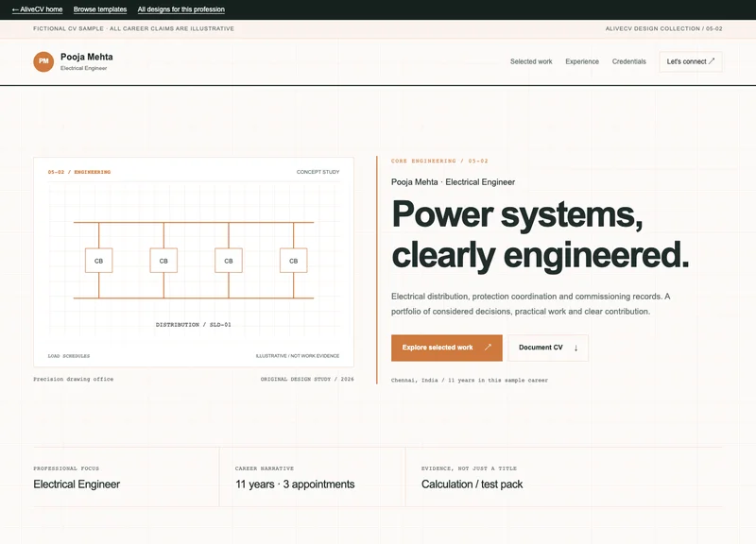Go back to AliveCV home
This screenshot has height=544, width=756.
[x=37, y=9]
